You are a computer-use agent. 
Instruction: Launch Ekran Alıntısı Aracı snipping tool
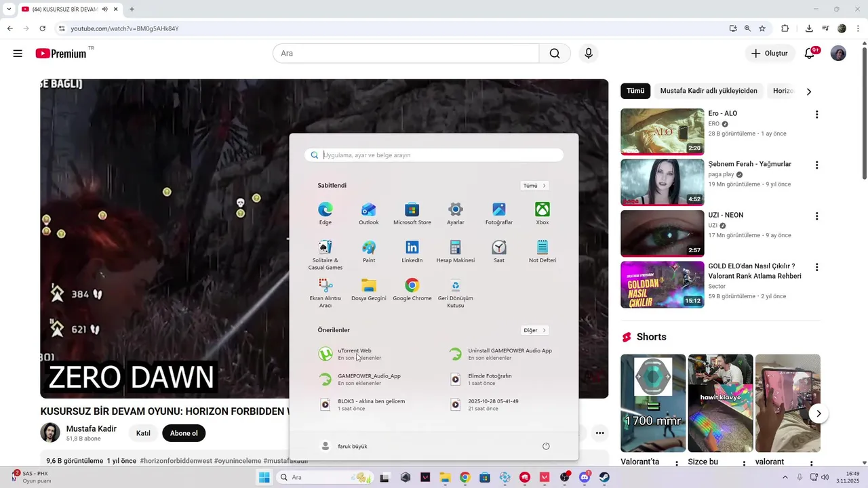(325, 293)
